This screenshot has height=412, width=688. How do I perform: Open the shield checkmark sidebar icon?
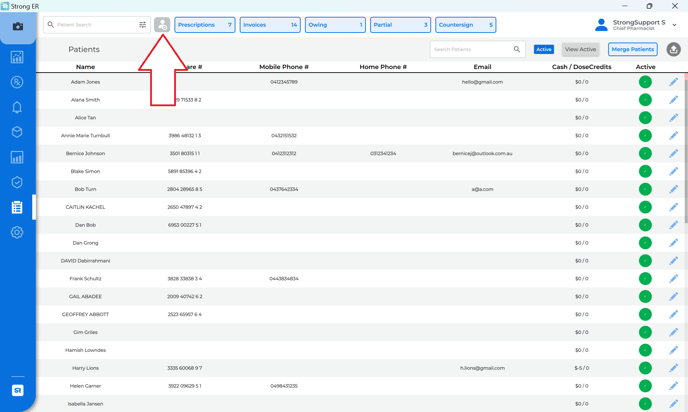pyautogui.click(x=17, y=182)
